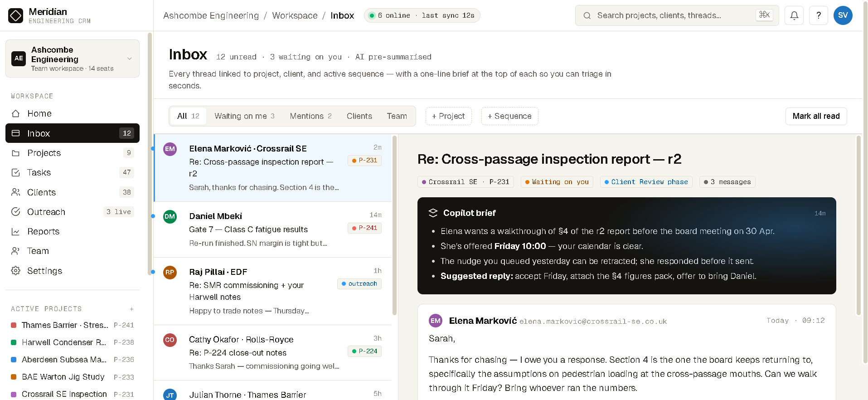Open Team in the sidebar

[x=73, y=251]
